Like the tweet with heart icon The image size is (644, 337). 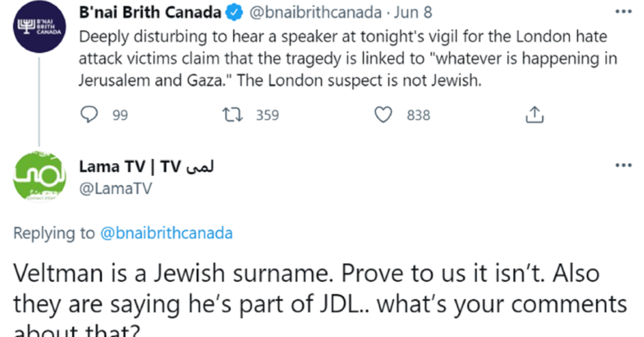coord(383,115)
